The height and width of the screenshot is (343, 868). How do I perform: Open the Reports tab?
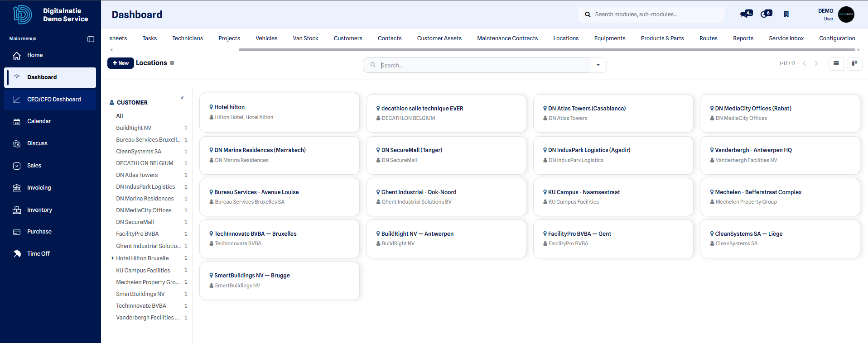tap(743, 38)
